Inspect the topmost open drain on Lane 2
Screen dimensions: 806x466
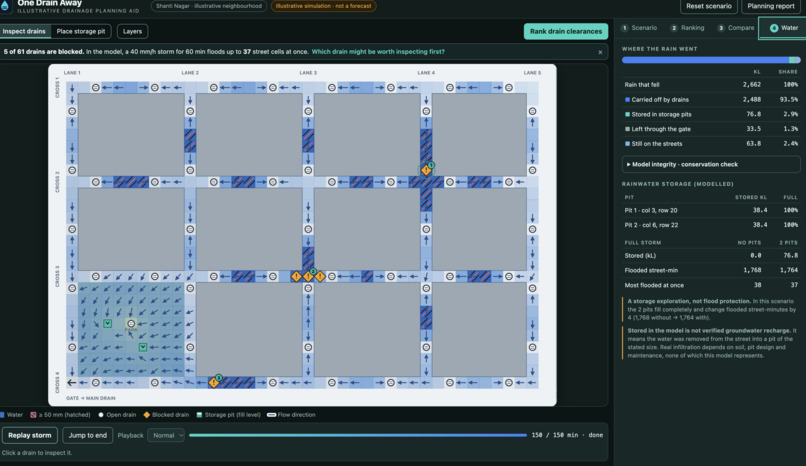pos(190,111)
